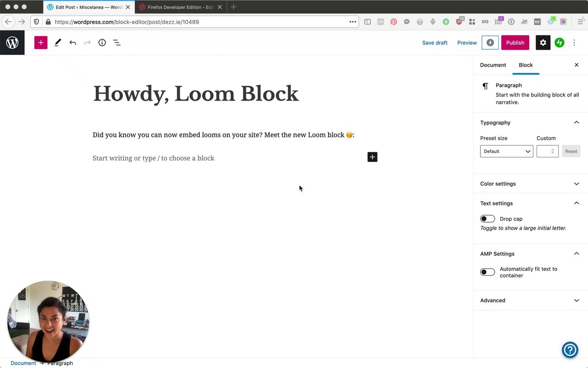The height and width of the screenshot is (368, 588).
Task: Click the Reset font size button
Action: 571,151
